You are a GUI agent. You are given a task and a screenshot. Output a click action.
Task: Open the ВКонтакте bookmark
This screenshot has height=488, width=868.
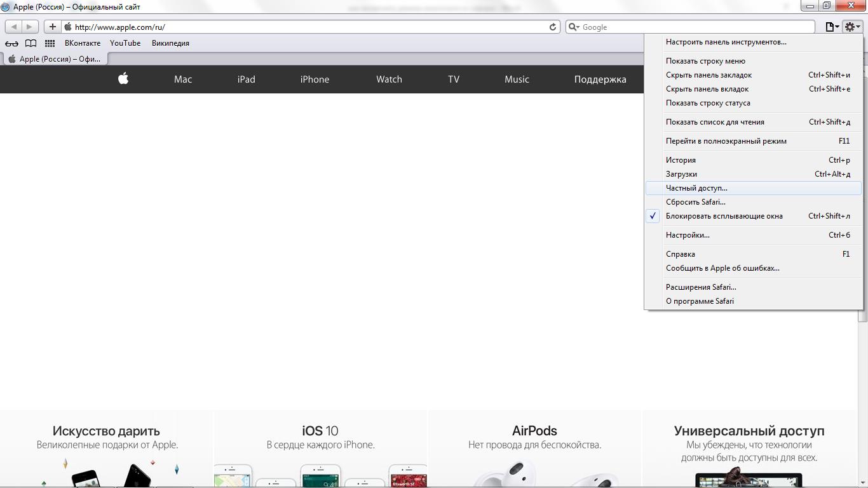(x=83, y=43)
